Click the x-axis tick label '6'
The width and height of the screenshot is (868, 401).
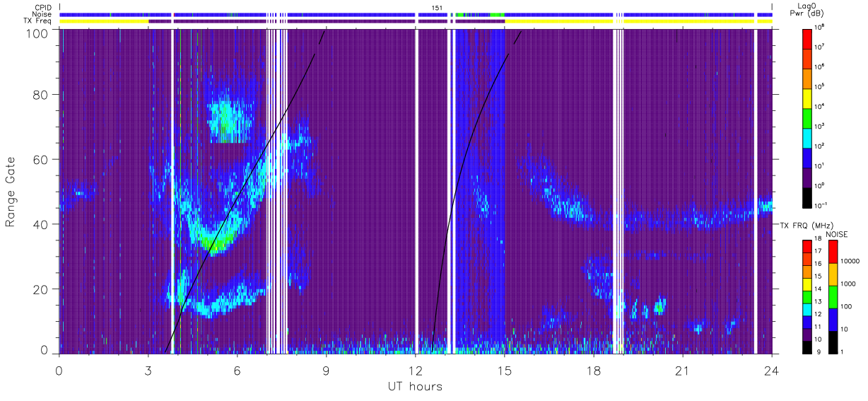(x=237, y=371)
